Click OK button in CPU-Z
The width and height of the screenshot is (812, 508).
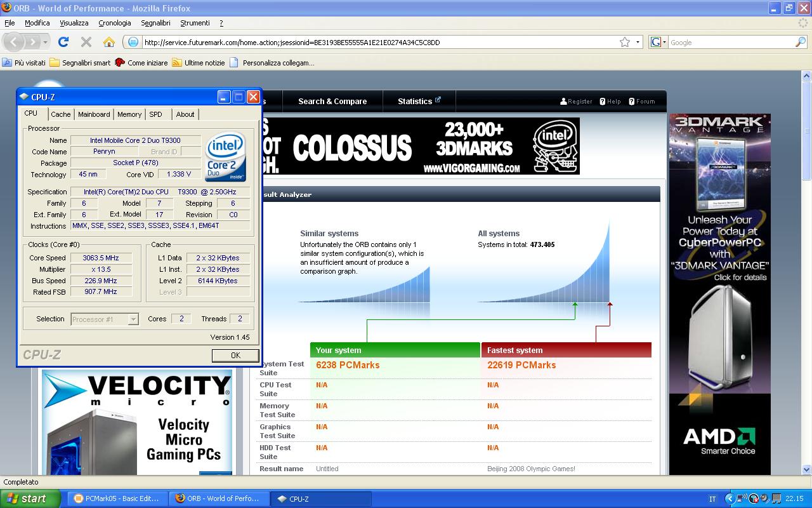(235, 355)
